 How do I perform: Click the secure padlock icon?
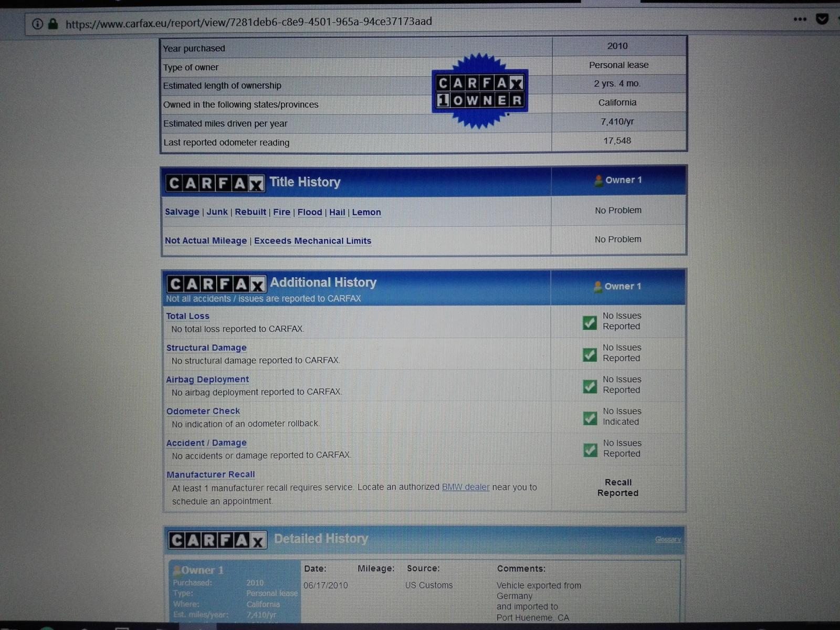pyautogui.click(x=53, y=24)
